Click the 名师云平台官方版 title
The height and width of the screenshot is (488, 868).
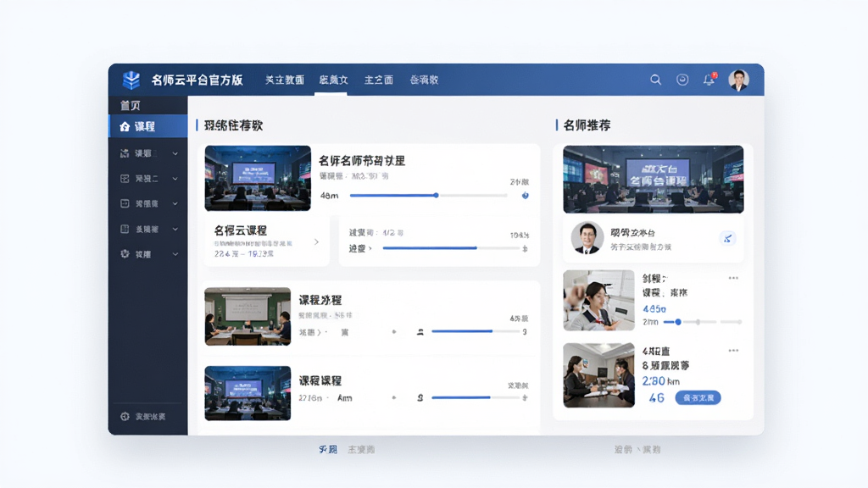tap(197, 80)
